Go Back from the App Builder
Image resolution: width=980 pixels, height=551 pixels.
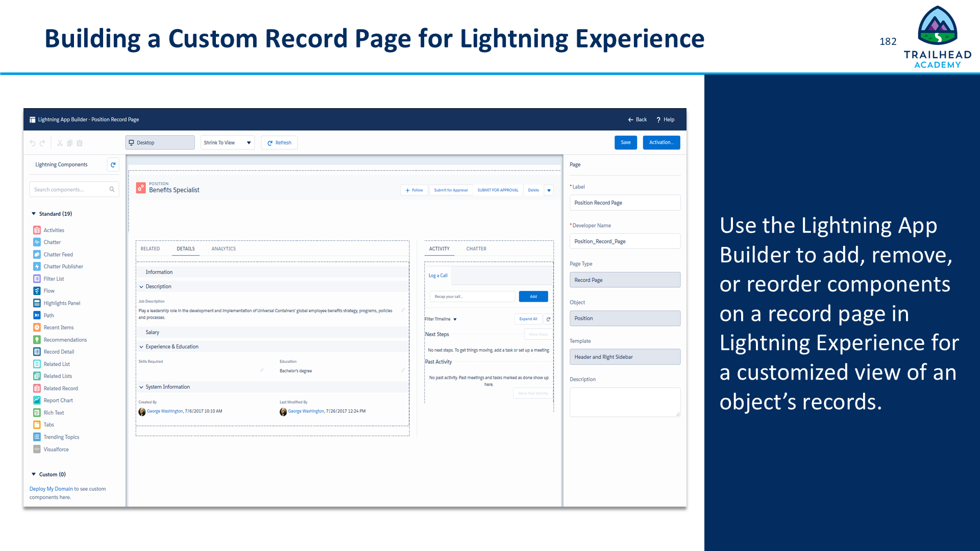point(638,119)
